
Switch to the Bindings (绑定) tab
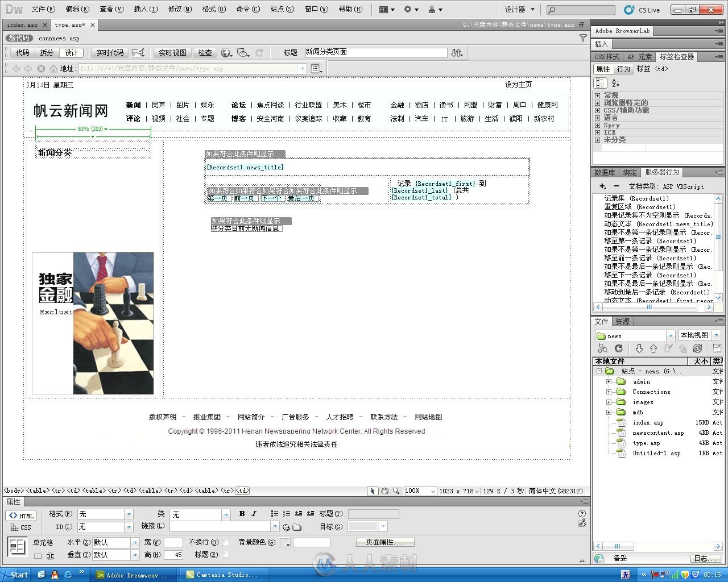coord(630,172)
